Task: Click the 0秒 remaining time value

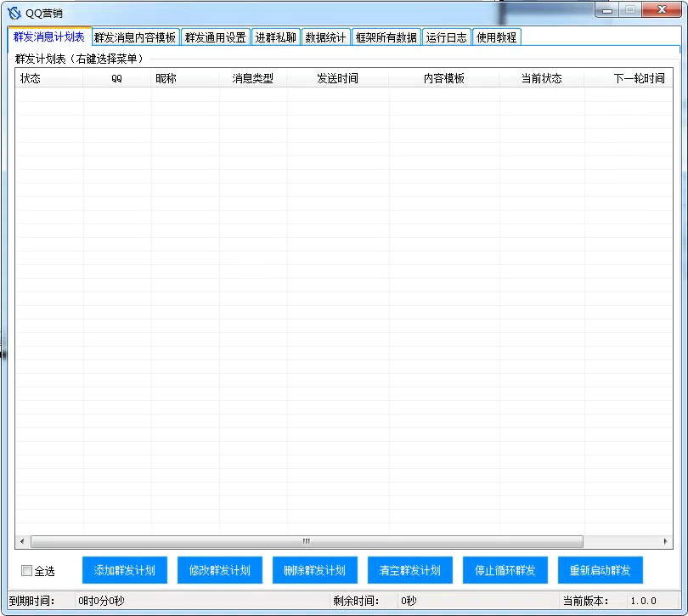Action: tap(409, 601)
